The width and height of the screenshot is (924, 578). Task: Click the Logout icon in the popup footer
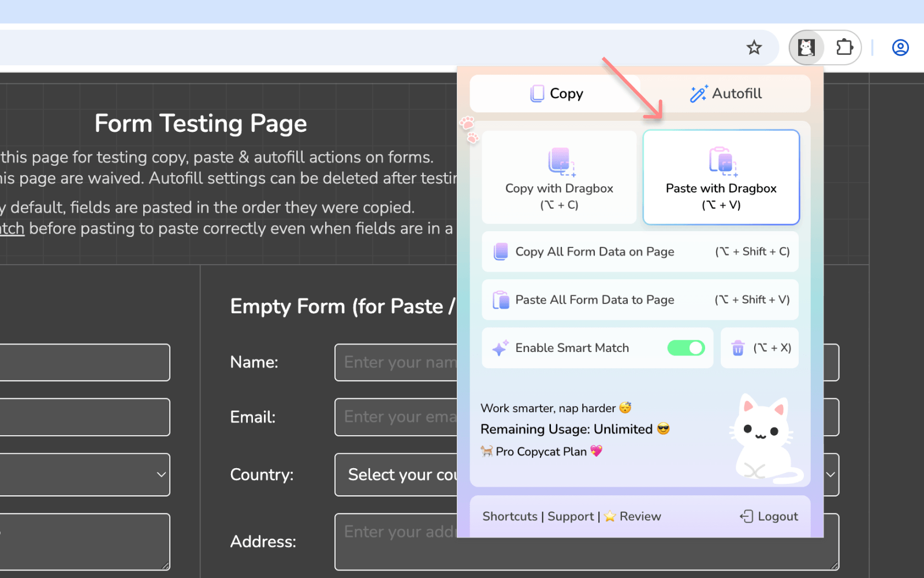[x=747, y=516]
